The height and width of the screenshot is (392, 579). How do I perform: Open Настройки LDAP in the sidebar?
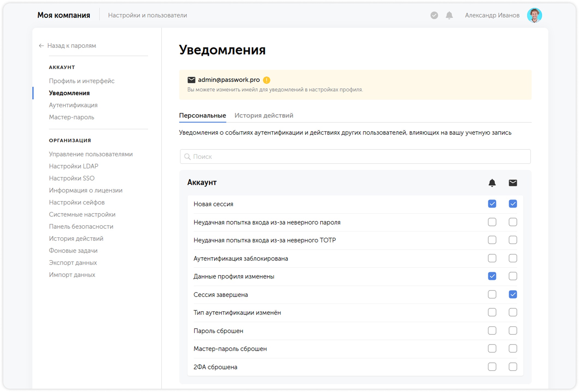point(74,166)
